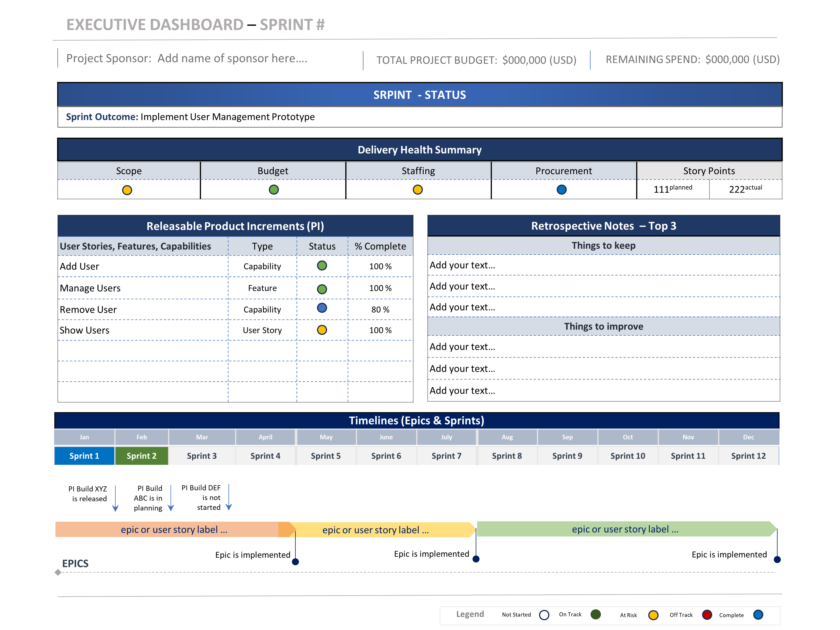Click Add User green status dot
The width and height of the screenshot is (840, 630).
[x=322, y=265]
